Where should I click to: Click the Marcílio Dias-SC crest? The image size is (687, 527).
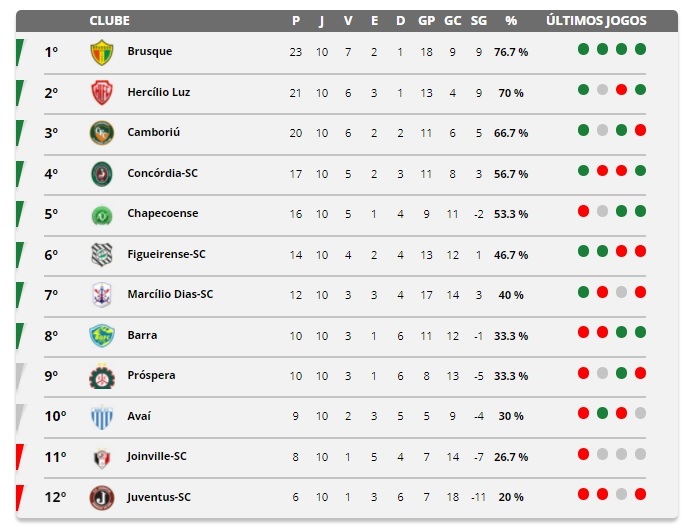coord(102,295)
